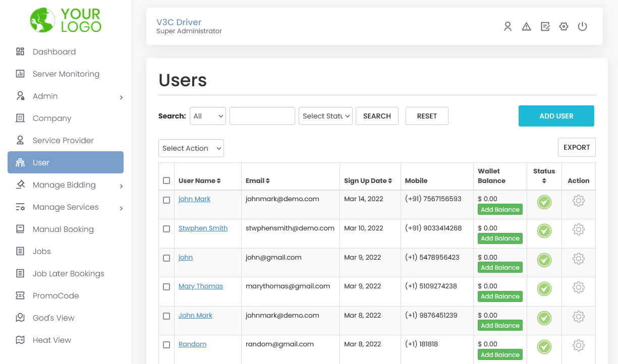Check the checkbox next to Mary Thomas
The height and width of the screenshot is (364, 618).
pyautogui.click(x=166, y=286)
